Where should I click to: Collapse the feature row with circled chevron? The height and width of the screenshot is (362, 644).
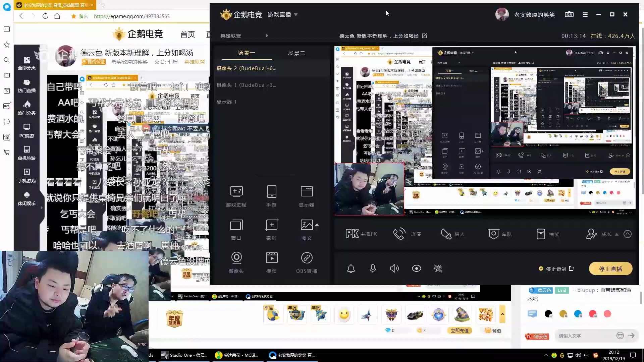(627, 234)
